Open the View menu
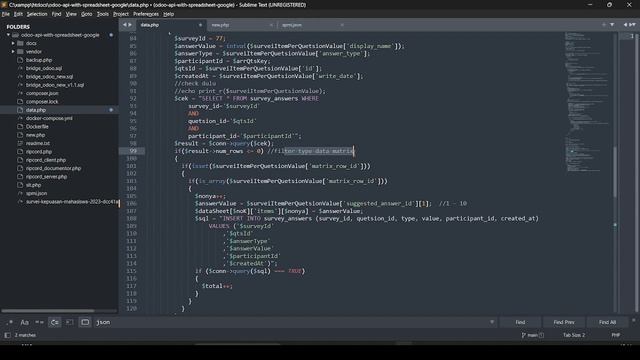640x360 pixels. tap(71, 14)
